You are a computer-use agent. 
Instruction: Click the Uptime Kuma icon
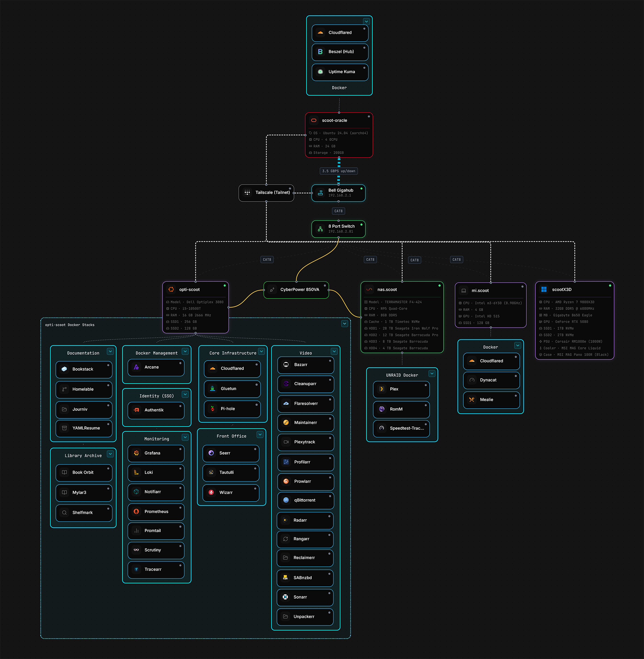[x=320, y=72]
